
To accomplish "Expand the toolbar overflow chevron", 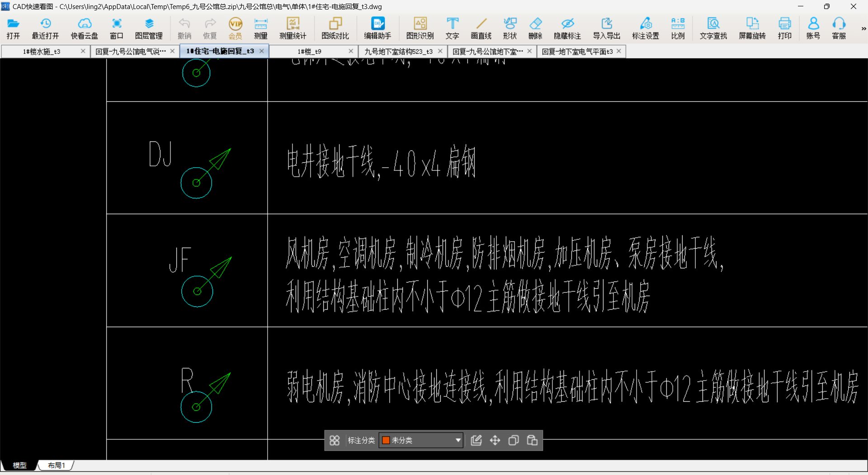I will point(863,28).
